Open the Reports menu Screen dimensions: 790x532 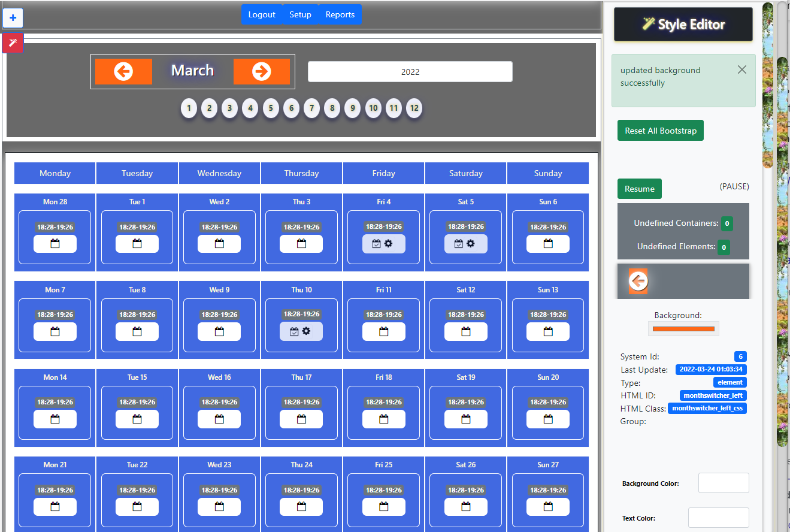pyautogui.click(x=340, y=15)
